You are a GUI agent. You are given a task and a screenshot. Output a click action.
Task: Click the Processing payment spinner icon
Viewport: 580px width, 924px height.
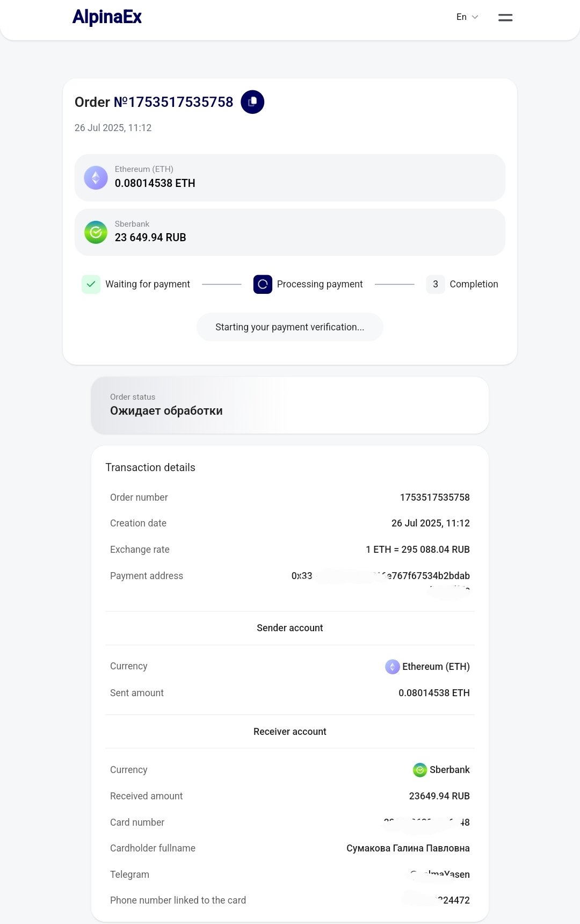pyautogui.click(x=263, y=284)
